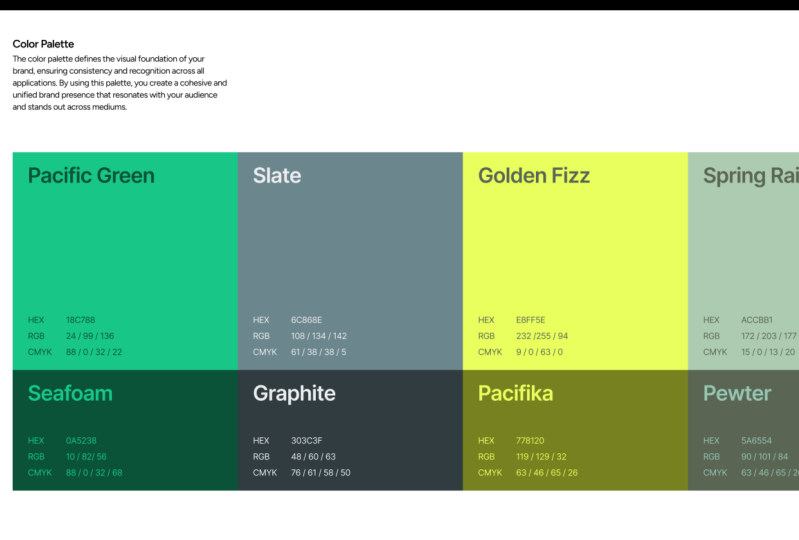The image size is (799, 540).
Task: Click RGB value 172 / 203 / 177
Action: coord(769,336)
